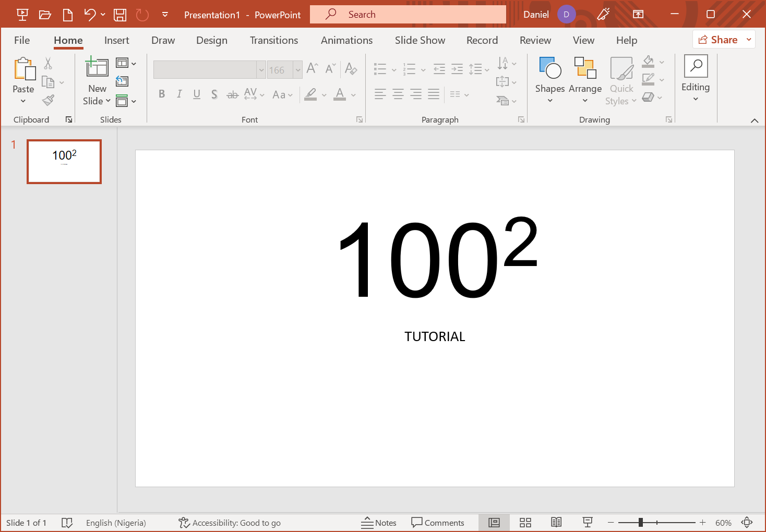
Task: Select slide 1 thumbnail
Action: tap(64, 162)
